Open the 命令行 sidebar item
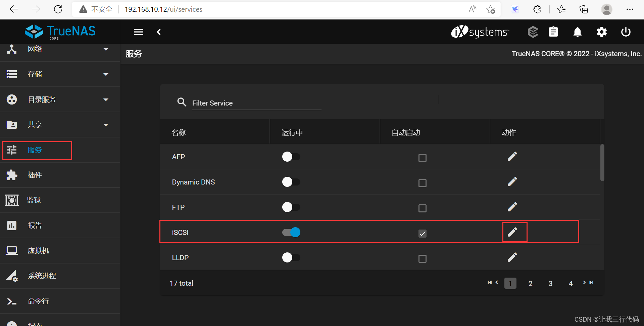 point(60,301)
